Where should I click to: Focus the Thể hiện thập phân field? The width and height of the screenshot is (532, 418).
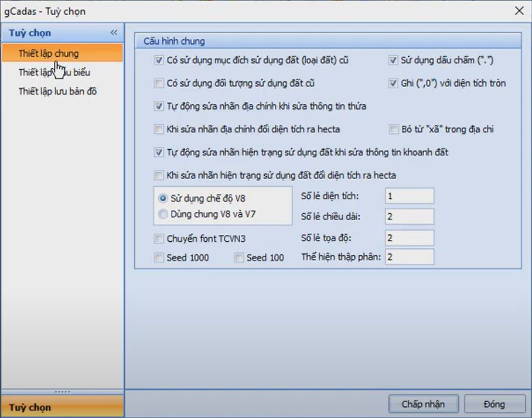click(x=409, y=257)
